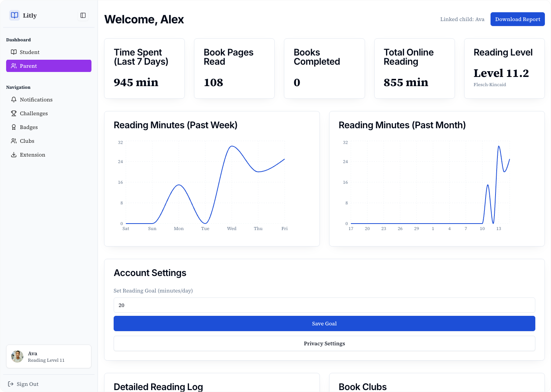Download the reading report

click(517, 19)
